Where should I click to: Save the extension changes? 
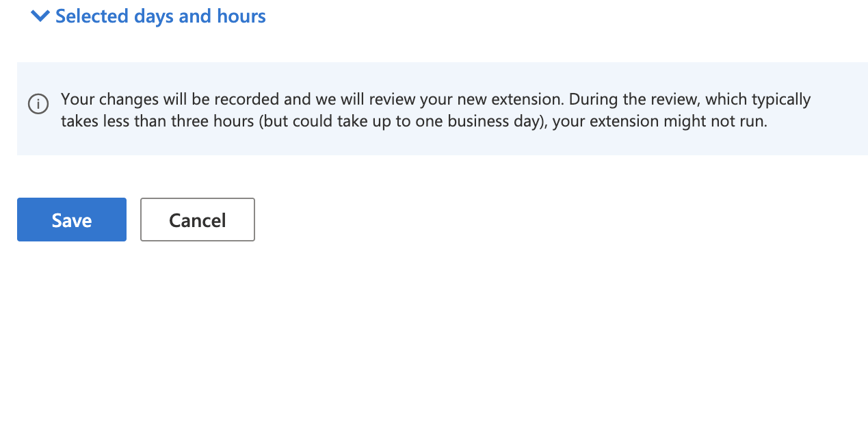(x=72, y=220)
